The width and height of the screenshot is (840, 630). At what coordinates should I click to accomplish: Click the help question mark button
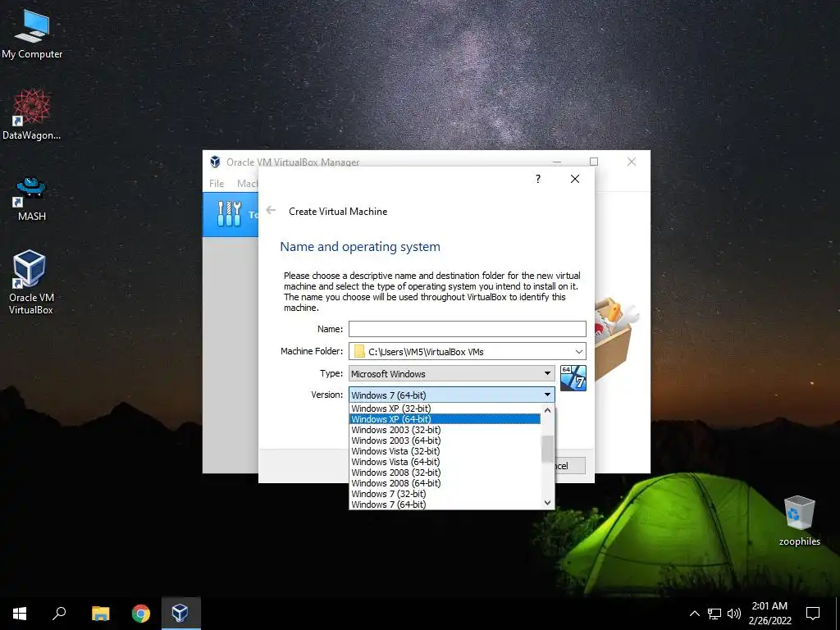coord(538,179)
